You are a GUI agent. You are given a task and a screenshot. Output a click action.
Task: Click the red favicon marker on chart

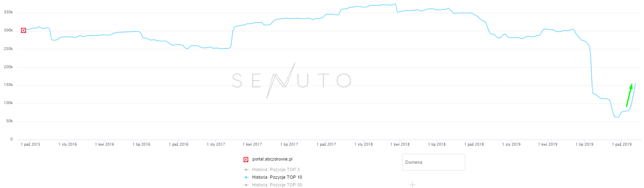[23, 30]
